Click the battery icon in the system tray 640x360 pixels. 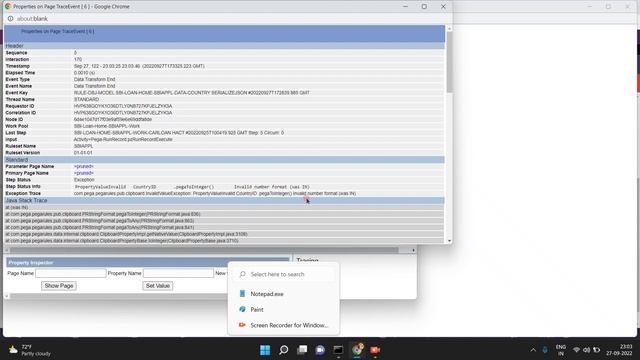coord(596,350)
